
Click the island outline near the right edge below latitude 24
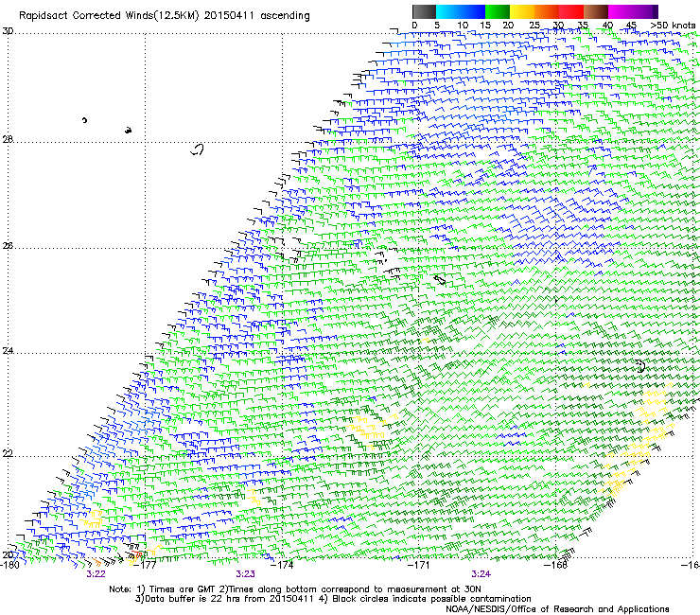pos(640,366)
